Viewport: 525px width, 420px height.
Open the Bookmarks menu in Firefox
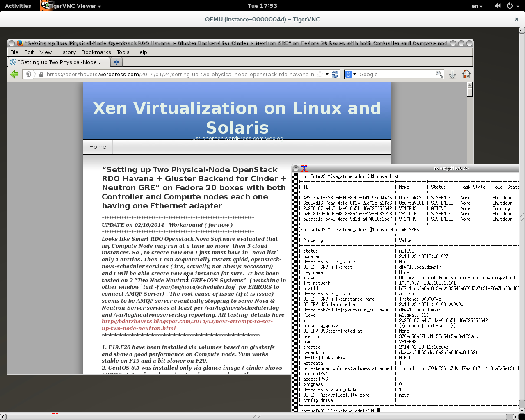click(96, 52)
